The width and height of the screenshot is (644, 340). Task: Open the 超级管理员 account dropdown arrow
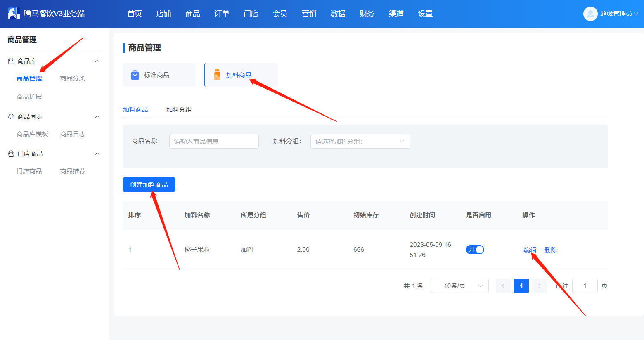[x=636, y=14]
